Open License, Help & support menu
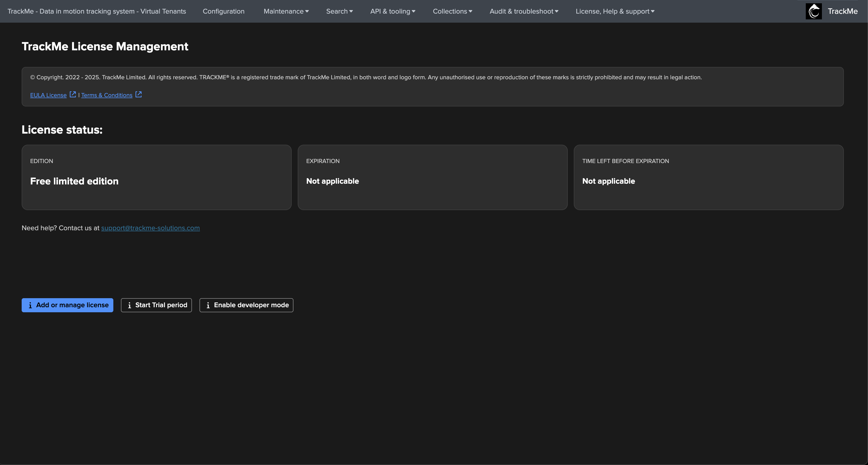 pos(615,11)
